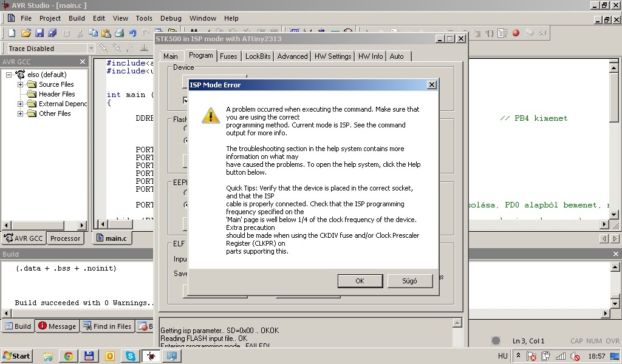The width and height of the screenshot is (622, 364).
Task: Switch to the Main tab in STK500
Action: pyautogui.click(x=171, y=56)
